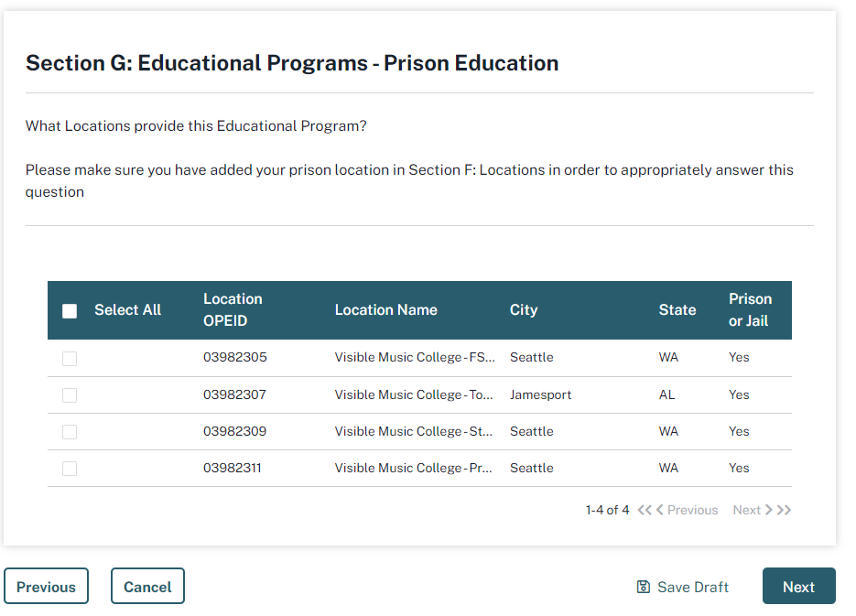This screenshot has width=856, height=616.
Task: Sort by Location OPEID column header
Action: click(x=233, y=310)
